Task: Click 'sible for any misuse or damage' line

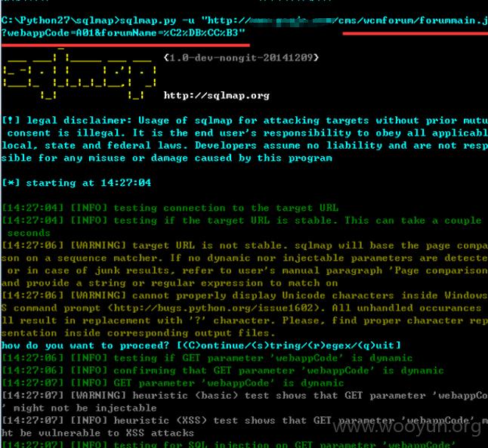Action: click(x=166, y=158)
